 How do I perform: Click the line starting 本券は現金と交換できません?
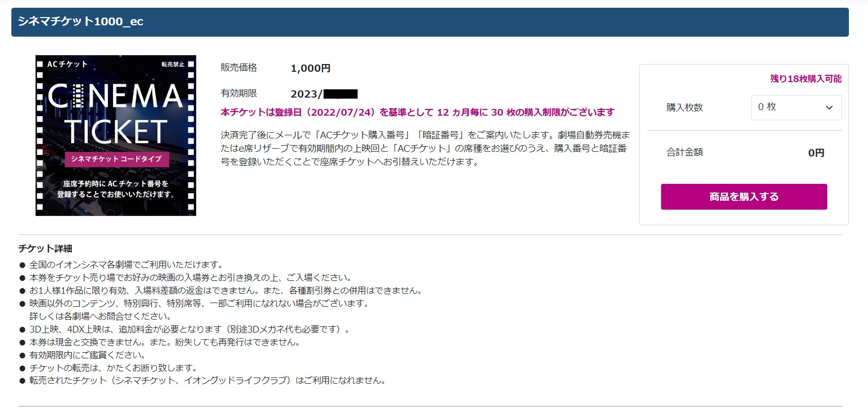pos(165,342)
